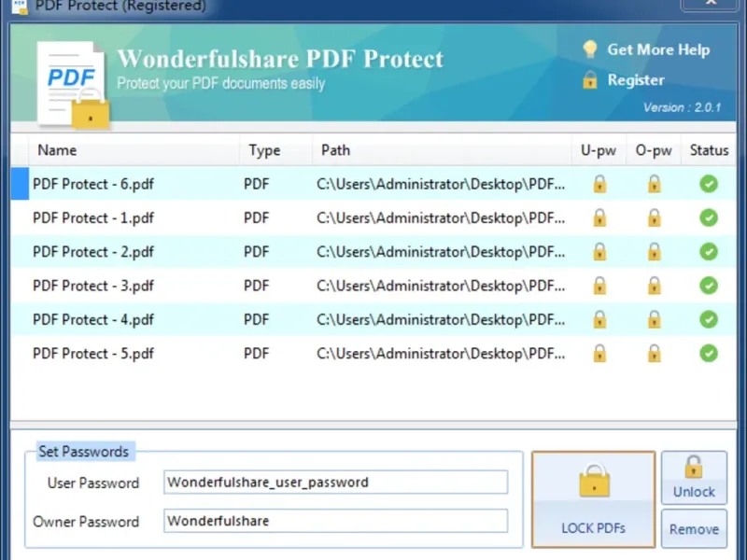Image resolution: width=747 pixels, height=560 pixels.
Task: Select file PDF Protect - 2.pdf
Action: (x=93, y=251)
